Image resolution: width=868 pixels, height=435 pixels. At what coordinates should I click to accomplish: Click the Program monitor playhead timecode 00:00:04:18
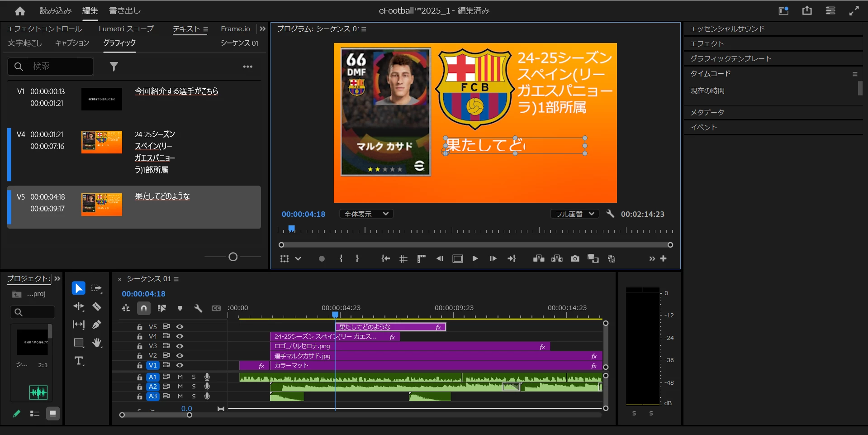click(x=304, y=214)
